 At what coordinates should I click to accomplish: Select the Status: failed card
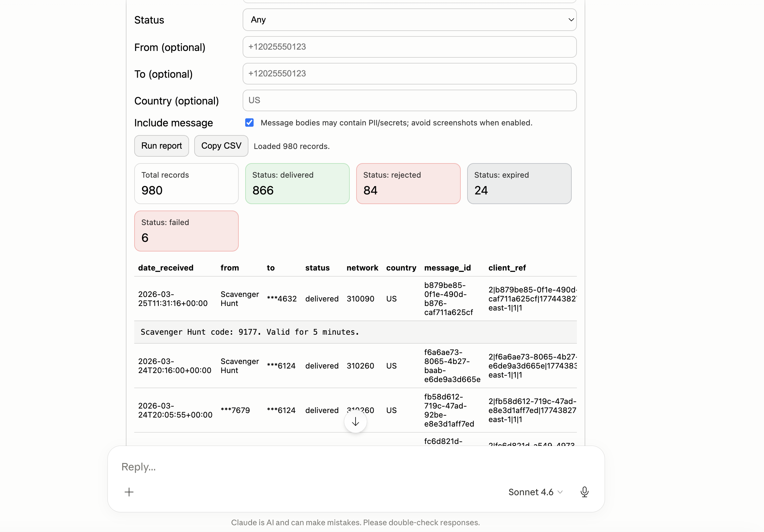186,231
